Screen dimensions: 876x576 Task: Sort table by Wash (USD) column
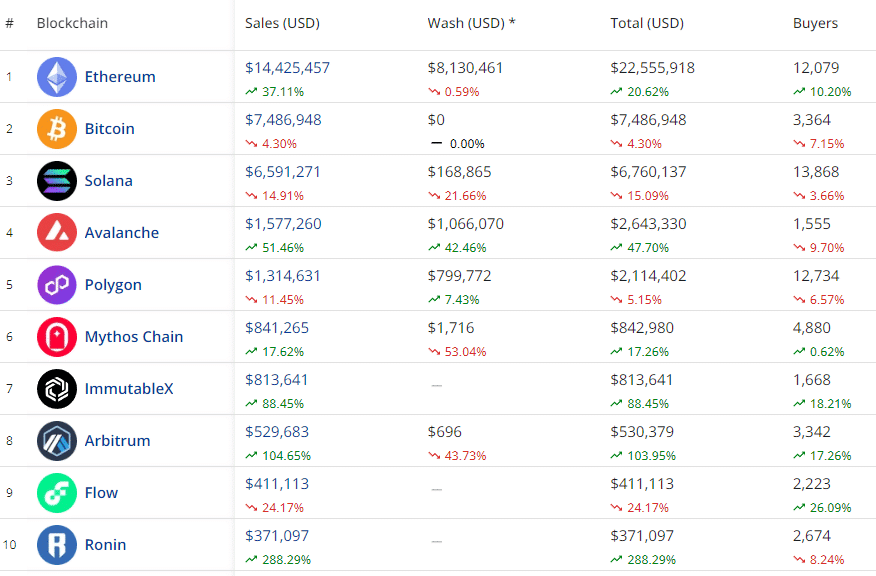pos(472,23)
